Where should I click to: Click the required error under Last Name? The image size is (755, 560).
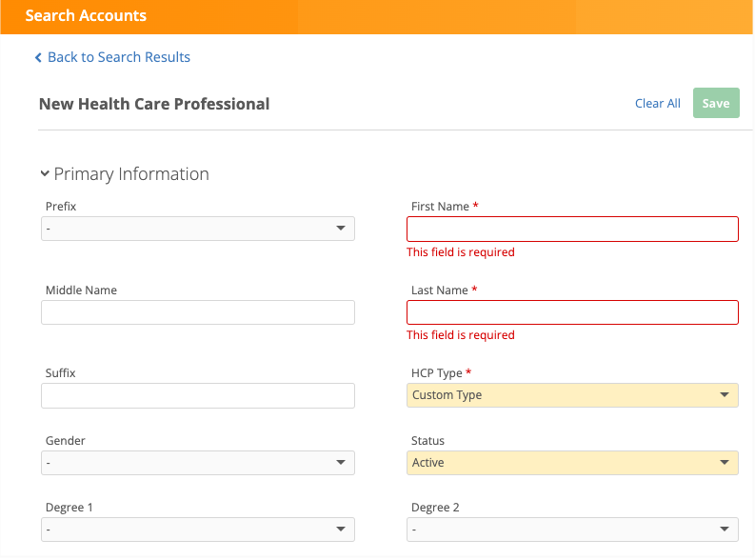point(460,335)
